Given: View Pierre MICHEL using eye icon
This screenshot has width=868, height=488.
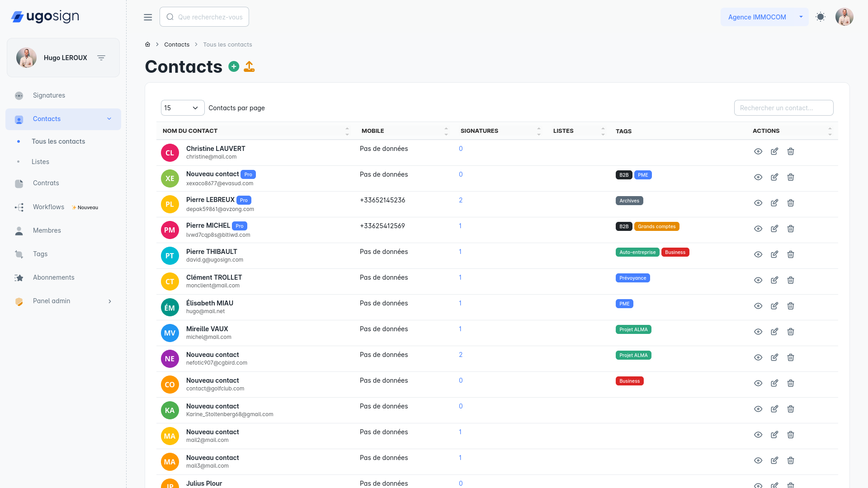Looking at the screenshot, I should 758,229.
